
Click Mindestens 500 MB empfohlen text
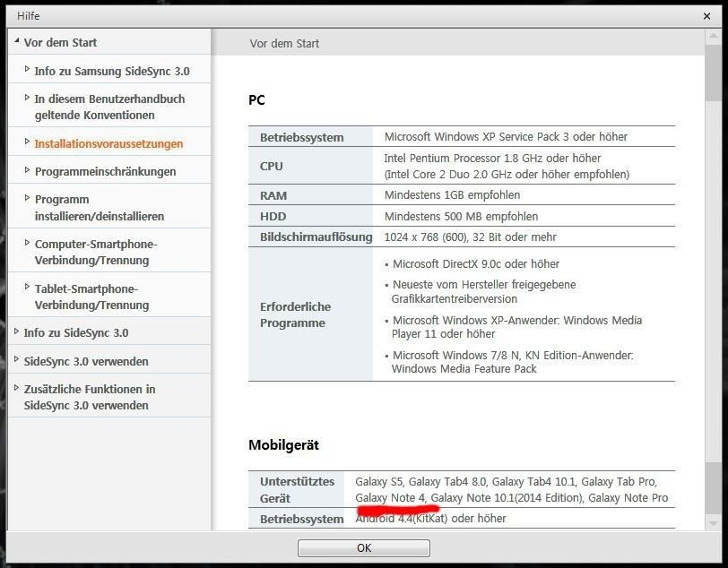(x=461, y=216)
